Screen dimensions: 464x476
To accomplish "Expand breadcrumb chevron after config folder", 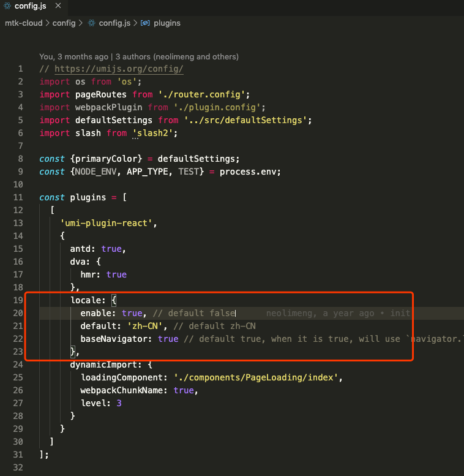I will [81, 23].
